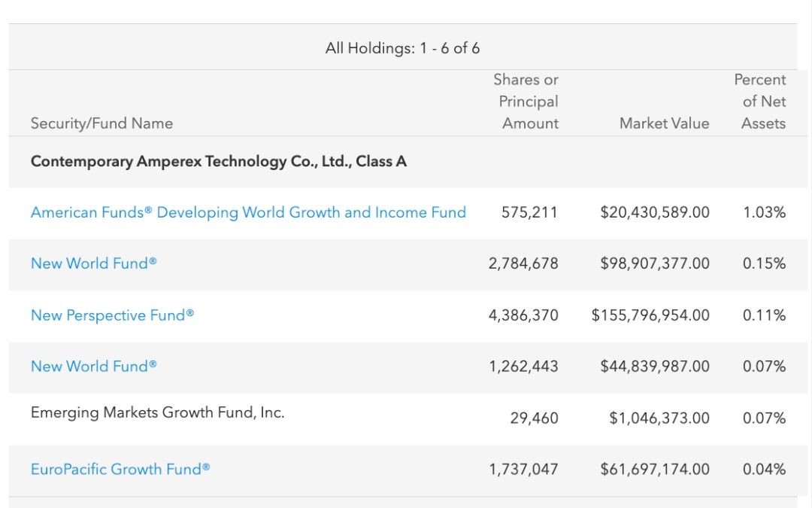Image resolution: width=812 pixels, height=508 pixels.
Task: Click the Contemporary Amperex Technology Co. security heading
Action: point(219,162)
